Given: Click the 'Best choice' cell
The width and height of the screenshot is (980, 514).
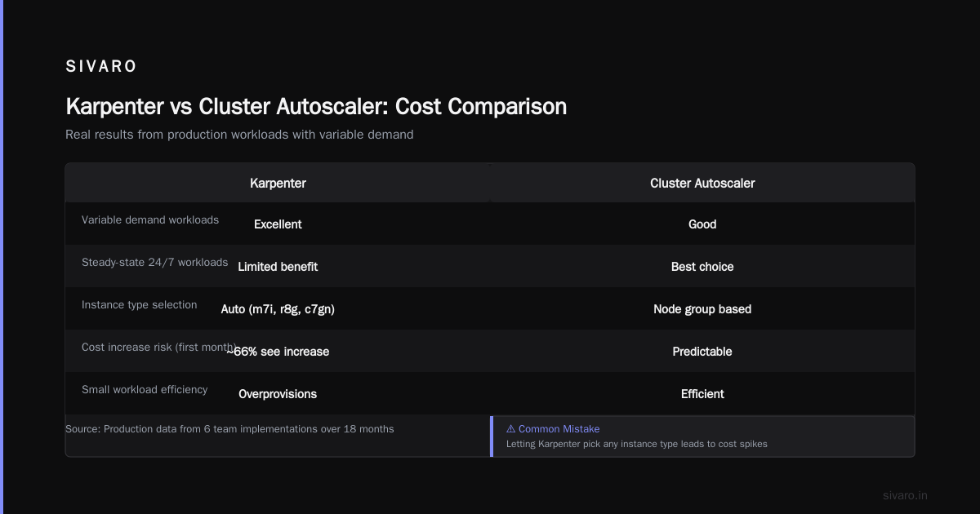Looking at the screenshot, I should pos(702,267).
